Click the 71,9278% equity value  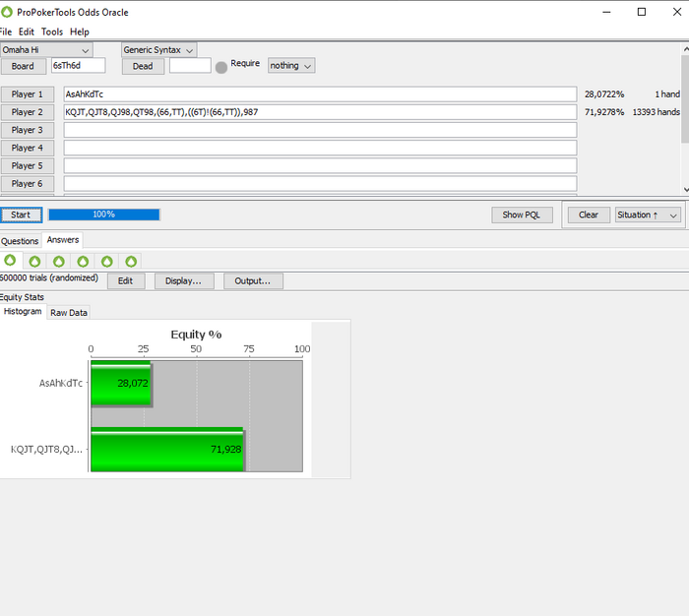point(604,112)
